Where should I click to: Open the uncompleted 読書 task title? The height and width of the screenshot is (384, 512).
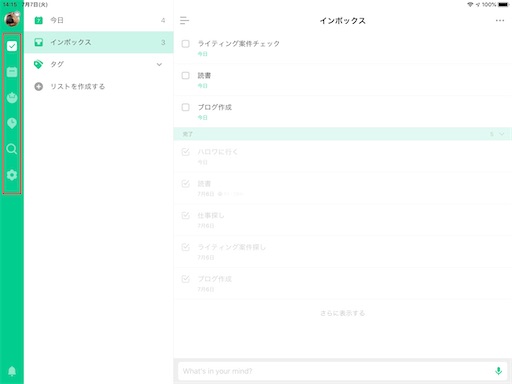point(204,75)
